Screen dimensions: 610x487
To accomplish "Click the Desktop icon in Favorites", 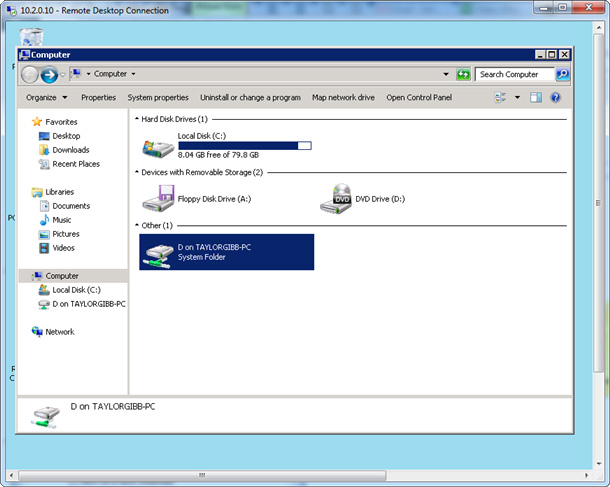I will tap(44, 136).
